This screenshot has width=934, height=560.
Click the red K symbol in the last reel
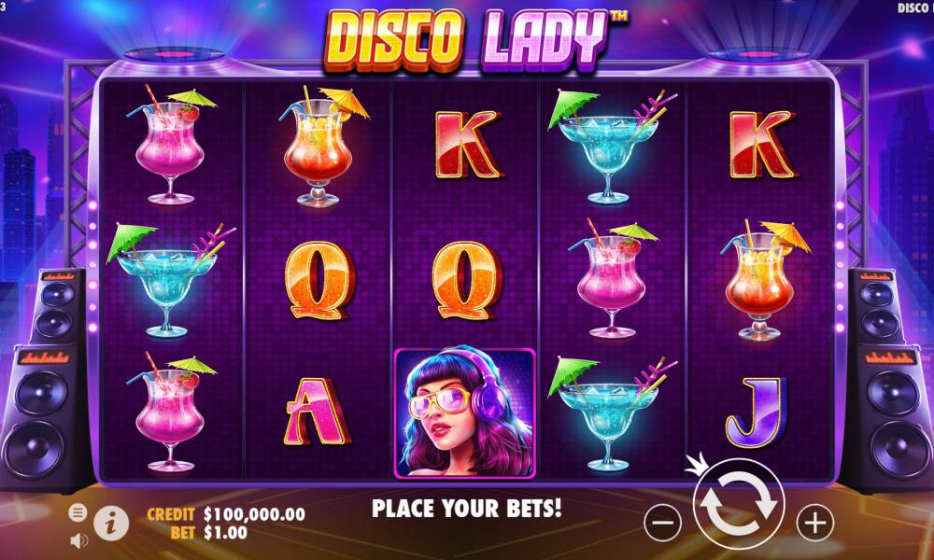click(x=762, y=145)
